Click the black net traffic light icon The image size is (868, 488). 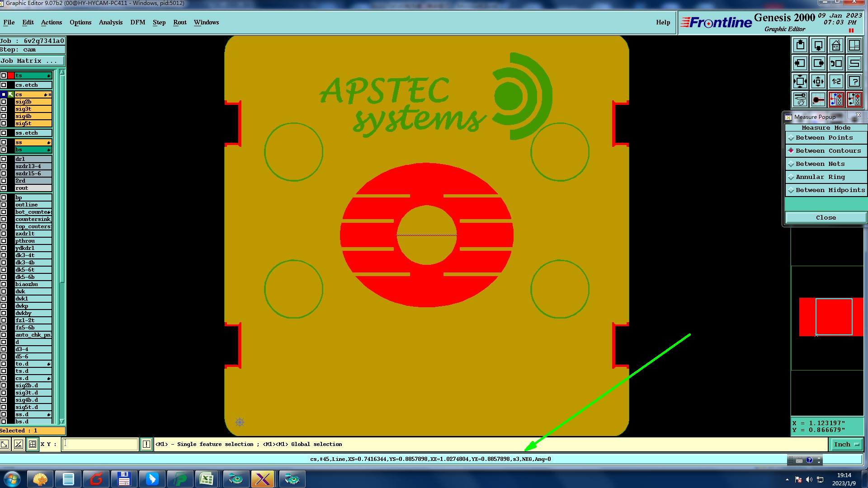point(854,99)
